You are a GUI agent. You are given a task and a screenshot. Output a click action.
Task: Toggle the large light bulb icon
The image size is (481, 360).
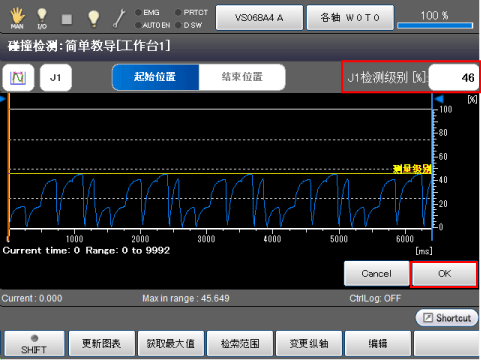[93, 18]
